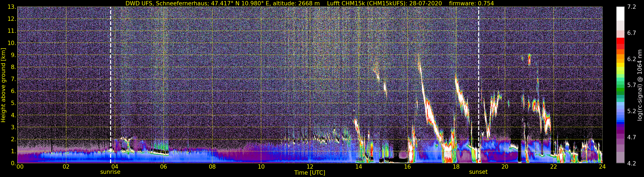
Task: Click the "18" time axis tick label
Action: pyautogui.click(x=456, y=167)
